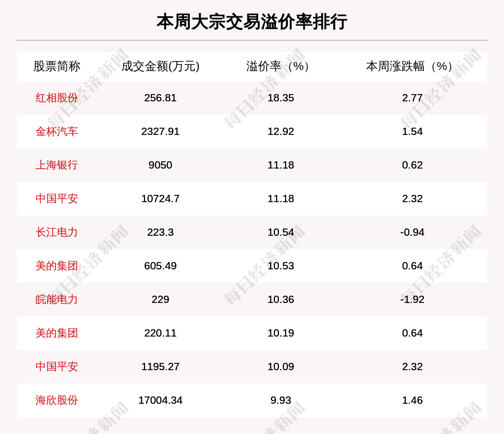The width and height of the screenshot is (504, 434).
Task: Click the title 本周大宗交易溢价率排行
Action: pyautogui.click(x=251, y=22)
